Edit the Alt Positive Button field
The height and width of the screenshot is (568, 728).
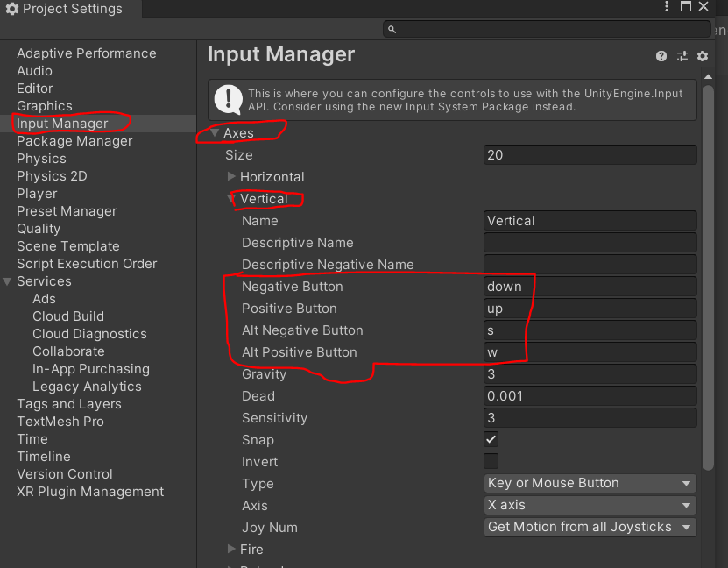point(590,352)
